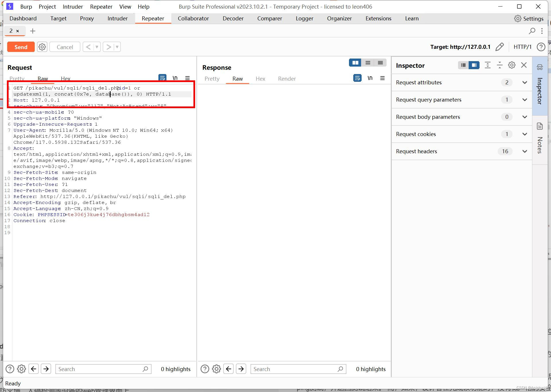Select top-bottom layout

368,63
